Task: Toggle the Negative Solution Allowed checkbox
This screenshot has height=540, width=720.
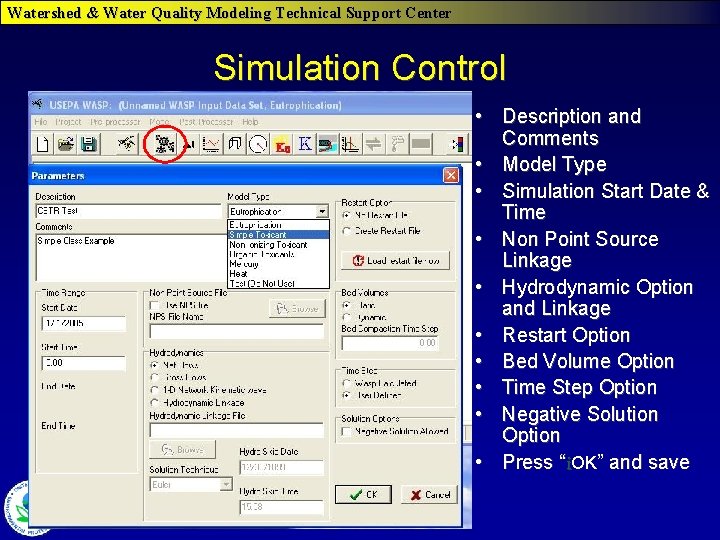Action: tap(347, 432)
